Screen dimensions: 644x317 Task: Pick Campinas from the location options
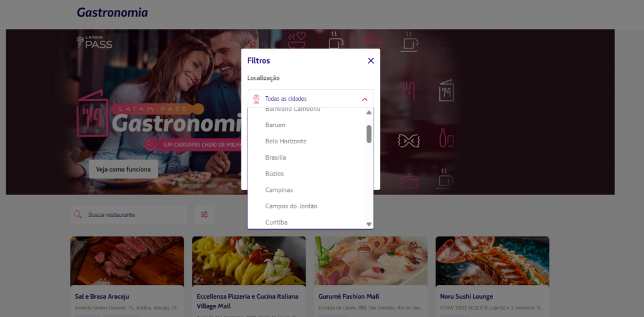(279, 190)
